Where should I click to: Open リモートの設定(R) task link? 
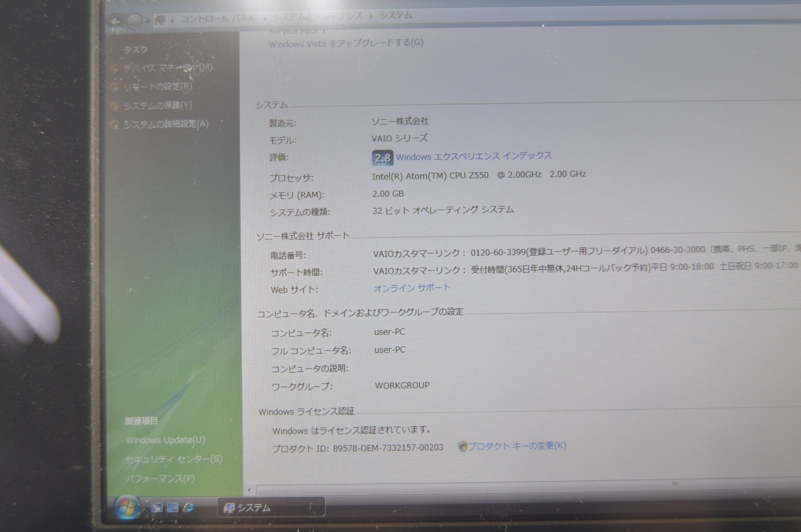pyautogui.click(x=158, y=87)
